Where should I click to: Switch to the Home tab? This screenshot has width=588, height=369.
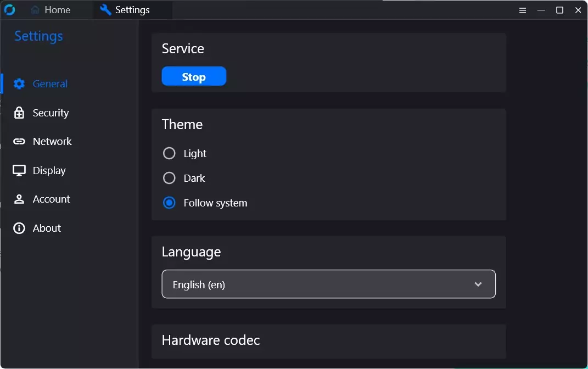[x=51, y=10]
